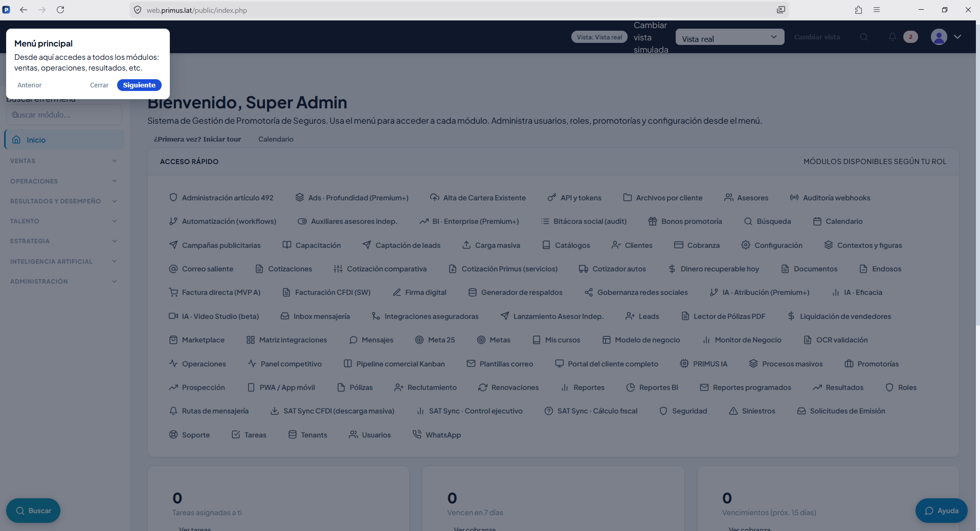The image size is (980, 531).
Task: Click the Factura directa cart icon
Action: coord(173,292)
